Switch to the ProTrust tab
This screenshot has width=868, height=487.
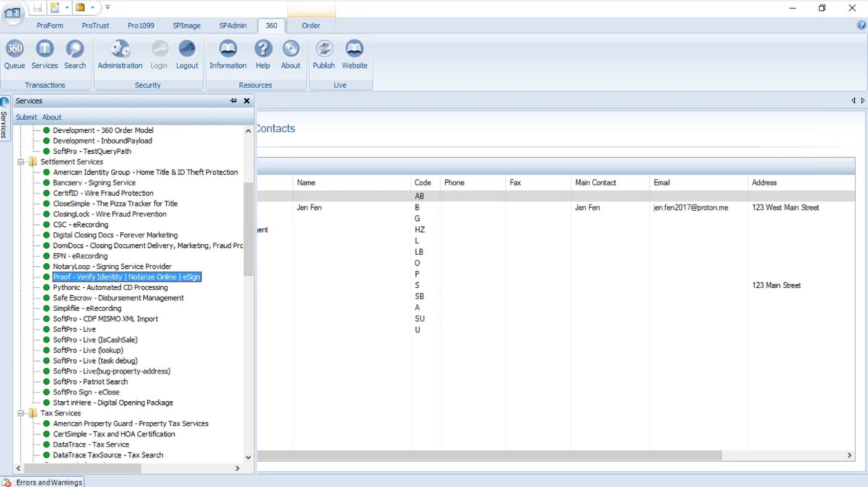[x=95, y=25]
